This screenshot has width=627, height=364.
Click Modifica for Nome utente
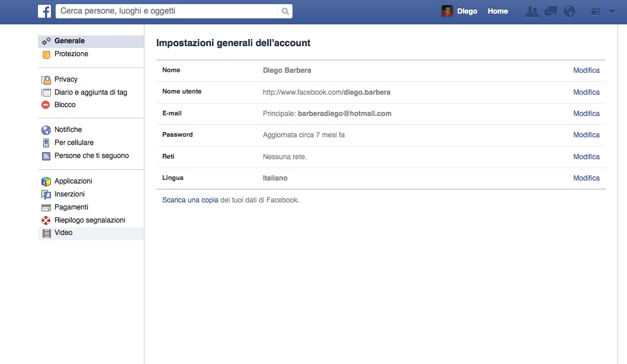(x=586, y=92)
